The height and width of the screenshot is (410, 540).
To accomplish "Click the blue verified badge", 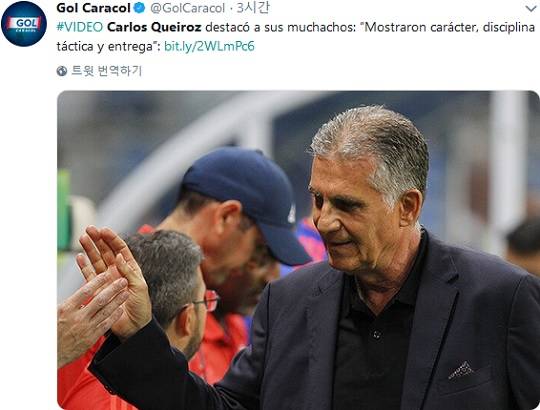I will [139, 8].
